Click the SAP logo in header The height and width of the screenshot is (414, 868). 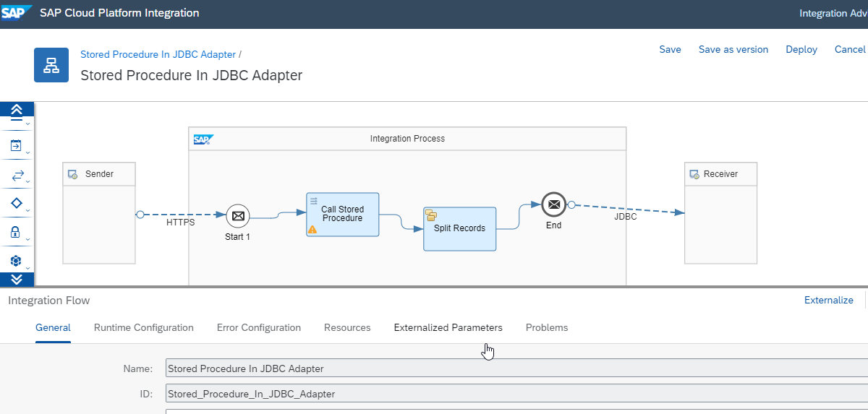click(x=17, y=14)
